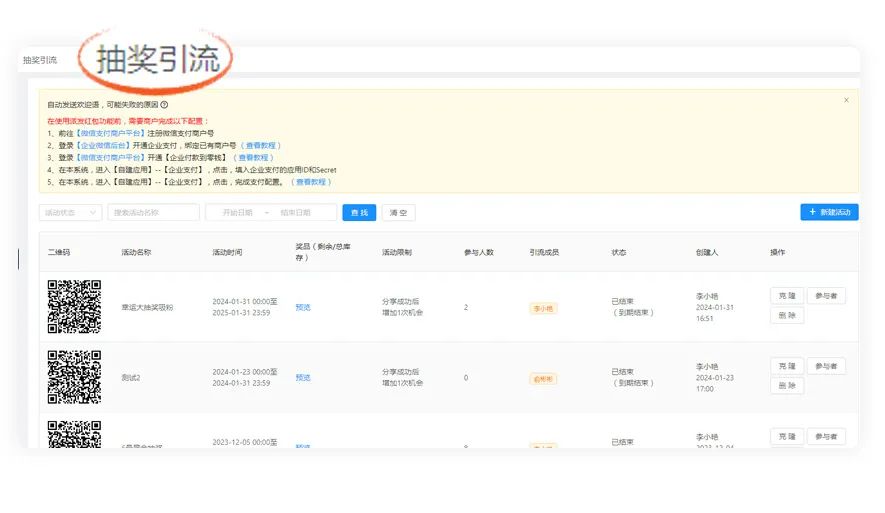
Task: Open 微信支付商户平台 link in step 3
Action: (x=111, y=157)
